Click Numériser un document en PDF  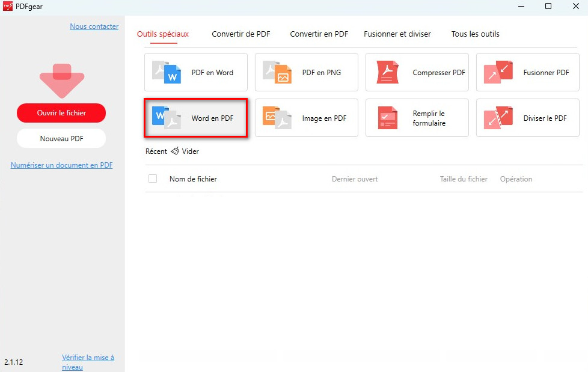[x=61, y=165]
